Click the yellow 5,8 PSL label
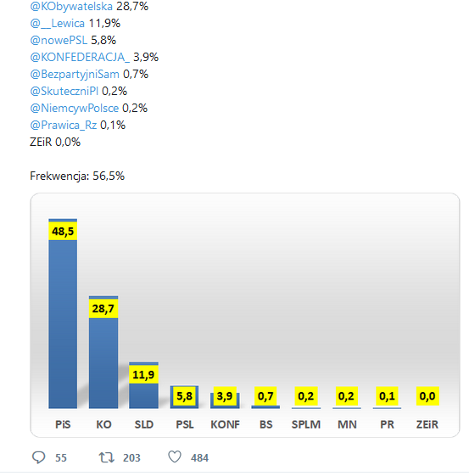Screen dimensions: 469x476 tap(184, 396)
